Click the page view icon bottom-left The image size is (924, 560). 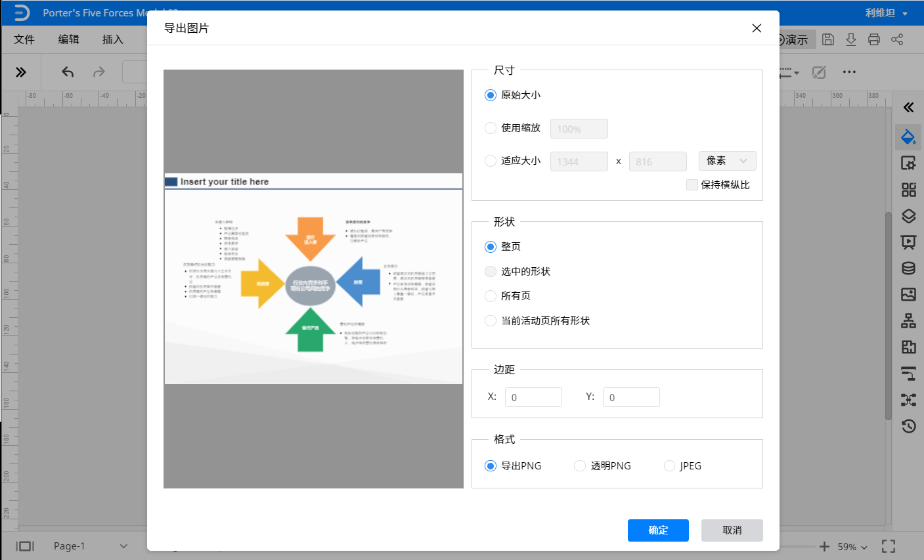coord(25,546)
